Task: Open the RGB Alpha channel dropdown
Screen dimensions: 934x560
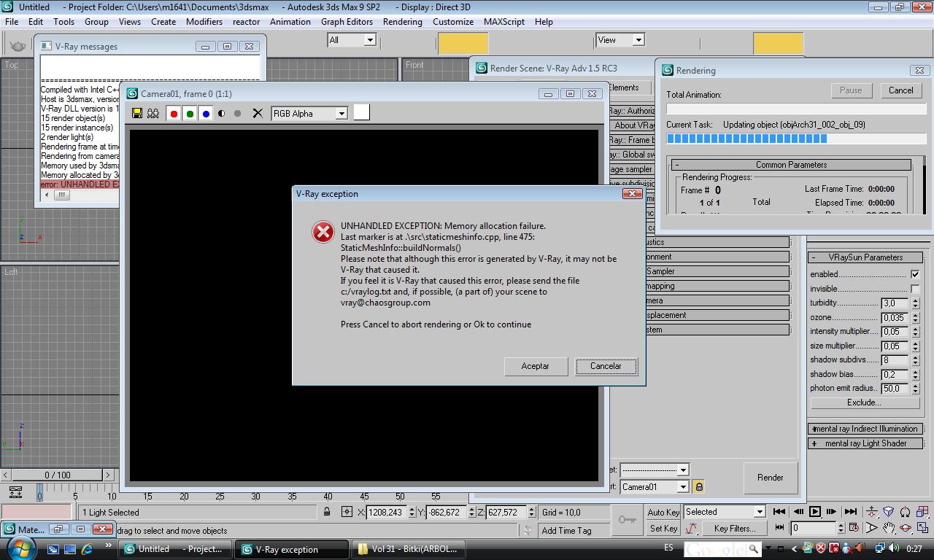Action: pos(309,113)
